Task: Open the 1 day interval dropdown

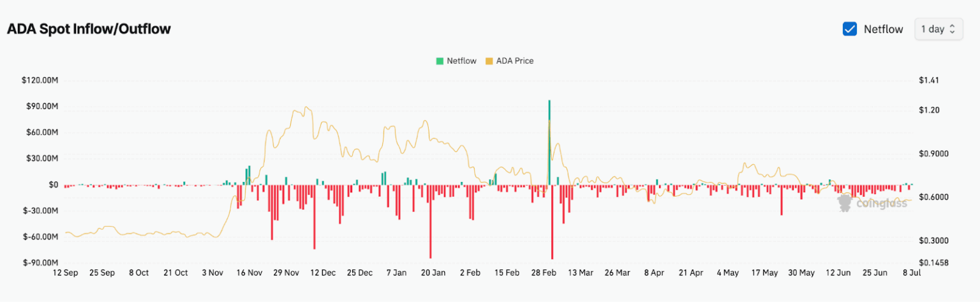Action: point(938,29)
